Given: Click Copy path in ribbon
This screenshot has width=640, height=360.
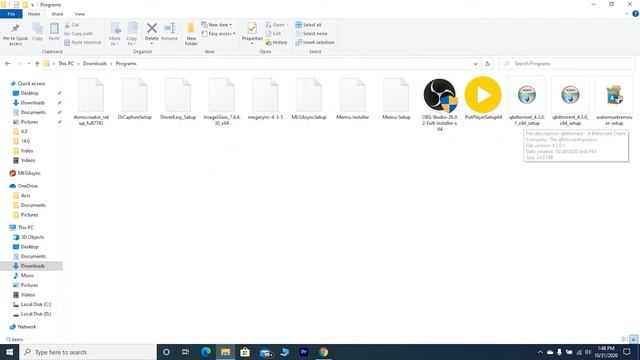Looking at the screenshot, I should click(78, 33).
